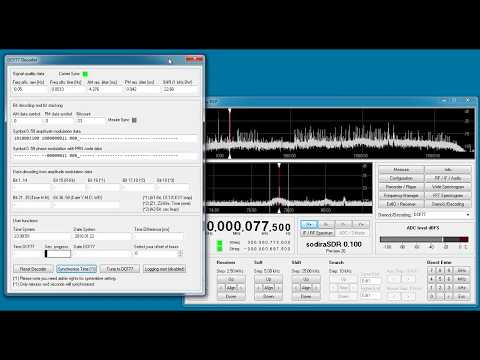Image resolution: width=480 pixels, height=360 pixels.
Task: Click the phase modulation PRN code data field
Action: [105, 155]
